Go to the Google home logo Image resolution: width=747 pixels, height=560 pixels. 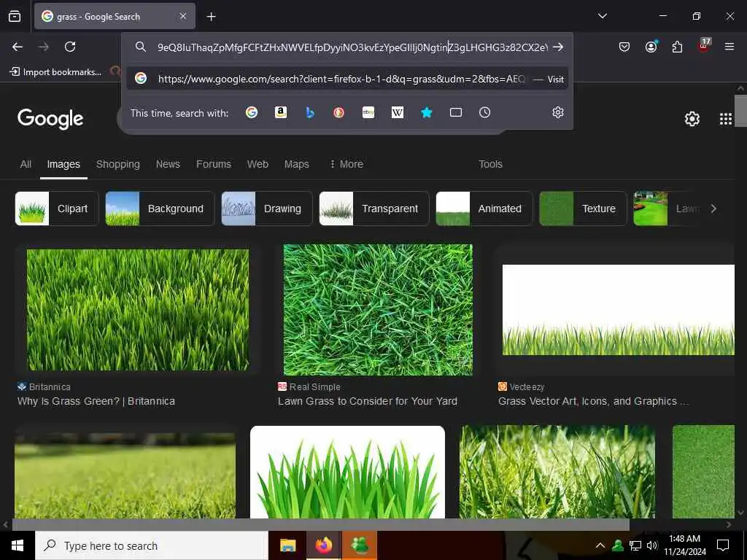pyautogui.click(x=50, y=119)
